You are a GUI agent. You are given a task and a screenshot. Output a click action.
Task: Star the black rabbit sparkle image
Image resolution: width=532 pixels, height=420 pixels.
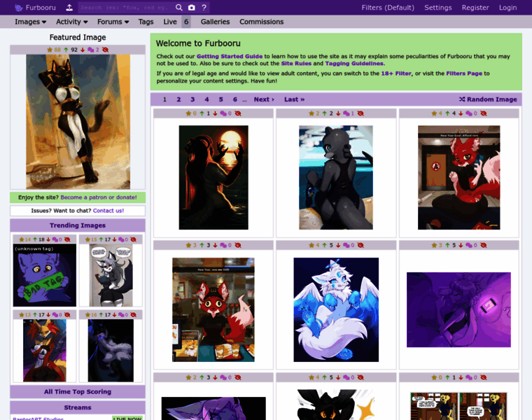pyautogui.click(x=311, y=377)
